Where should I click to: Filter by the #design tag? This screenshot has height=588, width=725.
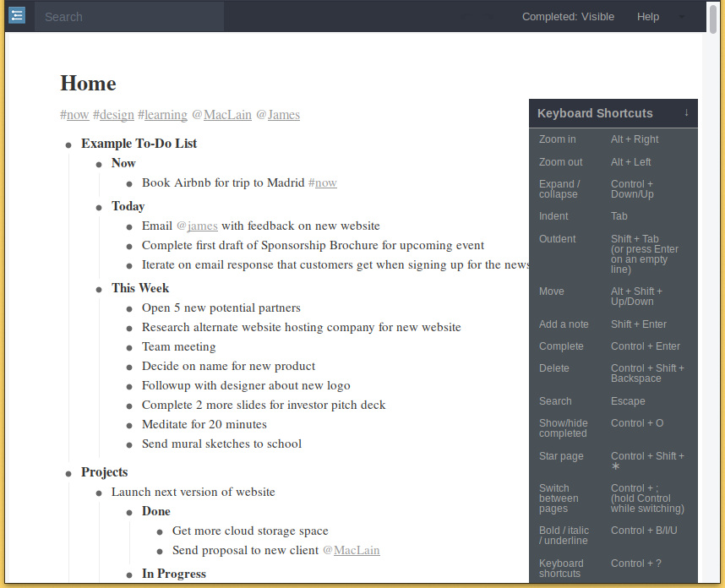[x=113, y=115]
